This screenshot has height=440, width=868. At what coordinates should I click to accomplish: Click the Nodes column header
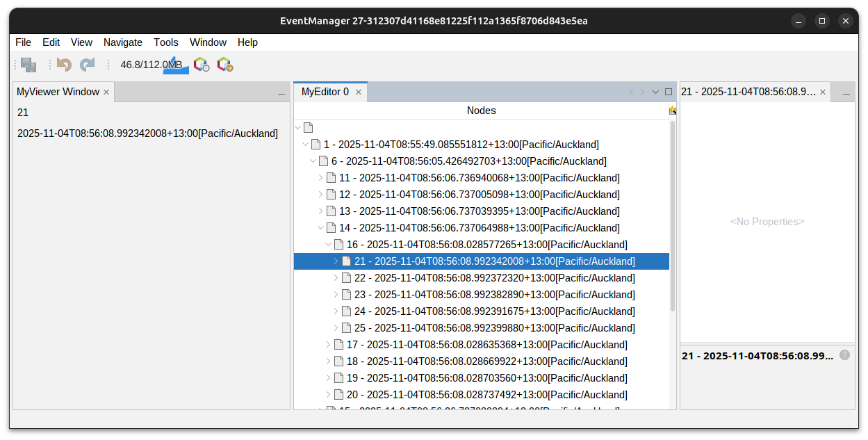(481, 111)
